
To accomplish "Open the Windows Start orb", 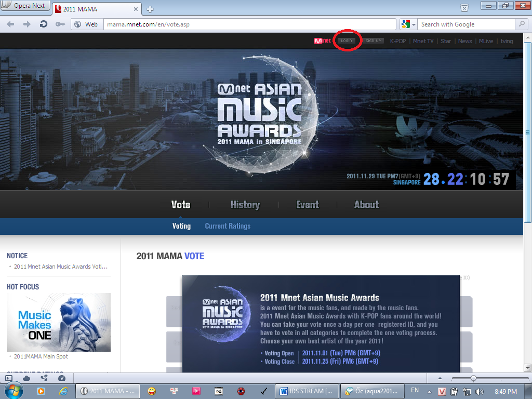I will 14,391.
